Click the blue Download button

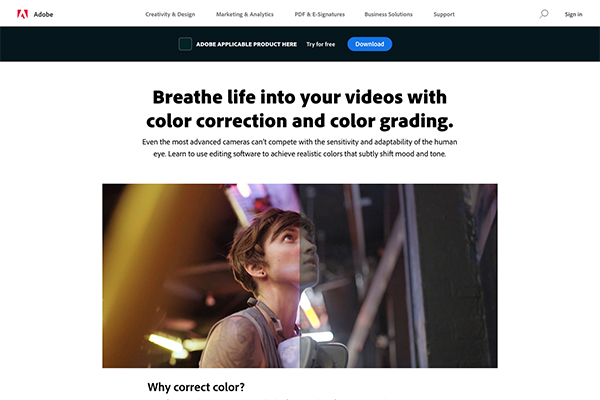point(370,44)
